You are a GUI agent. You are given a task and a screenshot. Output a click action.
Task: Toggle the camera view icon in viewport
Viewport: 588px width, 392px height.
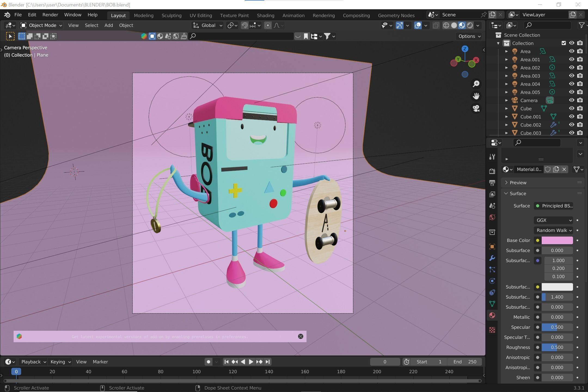476,108
